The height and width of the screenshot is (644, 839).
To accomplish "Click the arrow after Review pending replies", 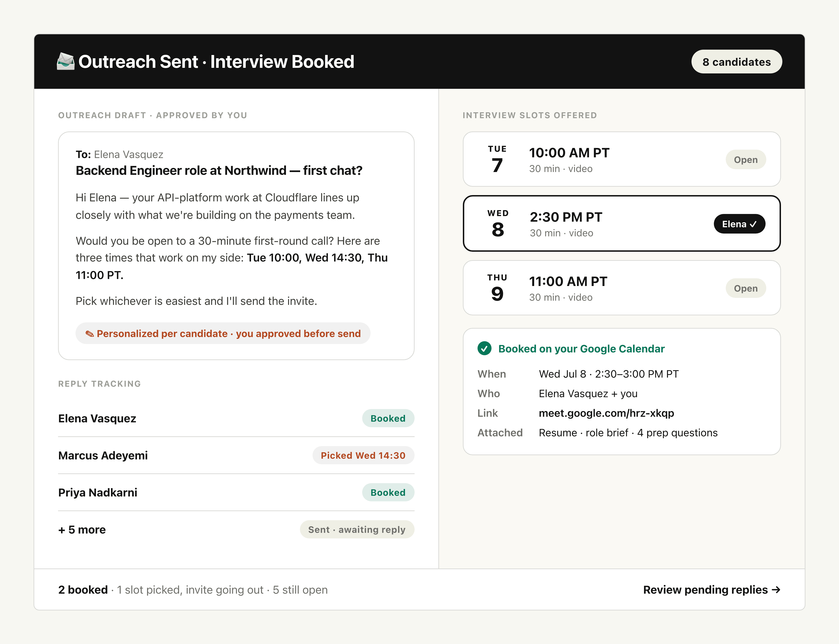I will (776, 589).
